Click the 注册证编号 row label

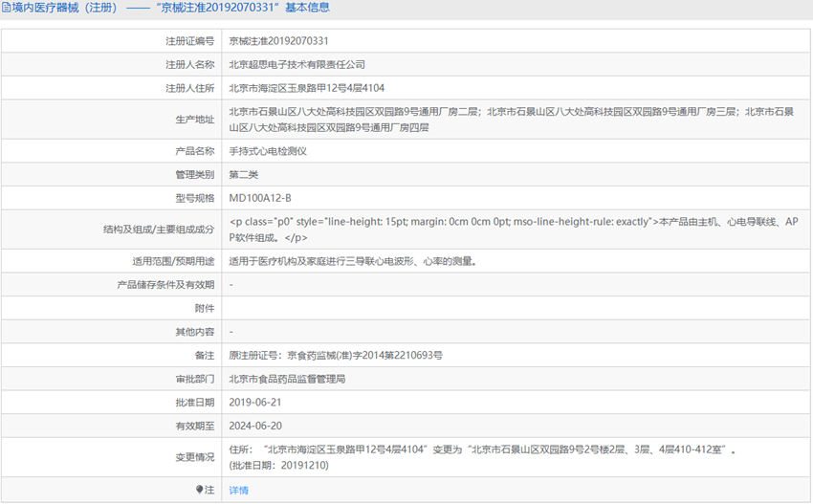[189, 41]
